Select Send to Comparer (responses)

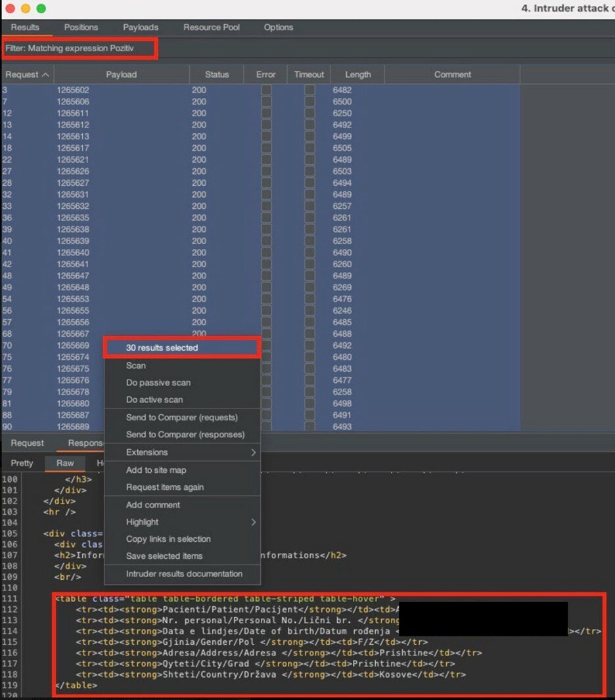click(x=182, y=434)
